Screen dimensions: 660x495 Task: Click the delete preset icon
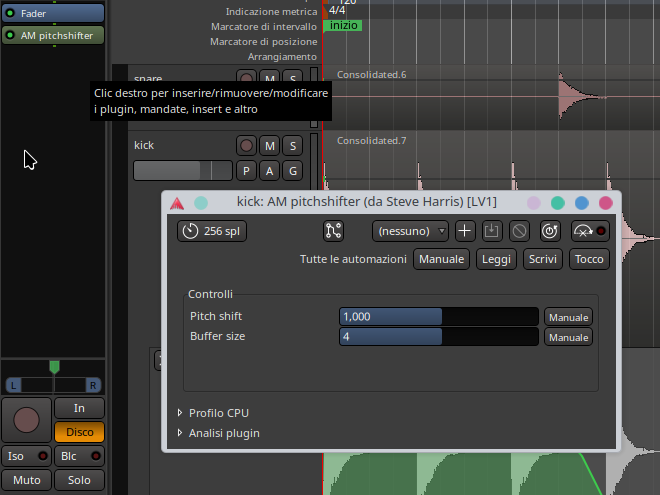518,231
